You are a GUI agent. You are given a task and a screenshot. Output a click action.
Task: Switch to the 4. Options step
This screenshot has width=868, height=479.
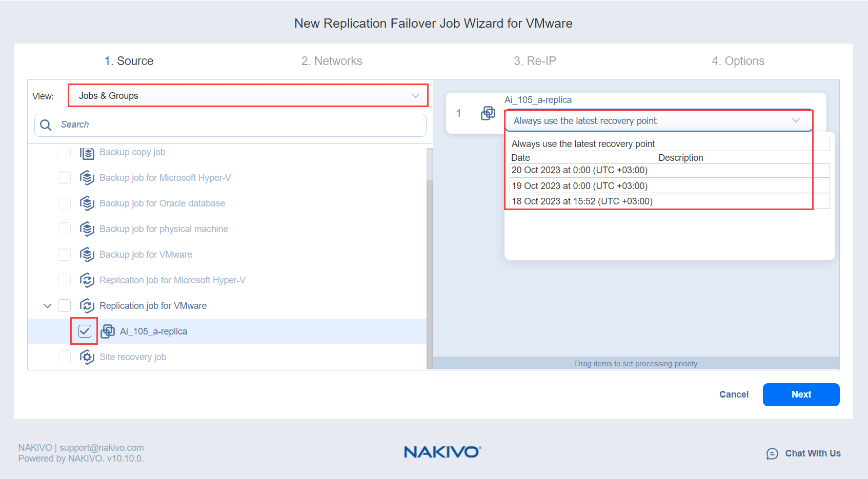click(738, 61)
